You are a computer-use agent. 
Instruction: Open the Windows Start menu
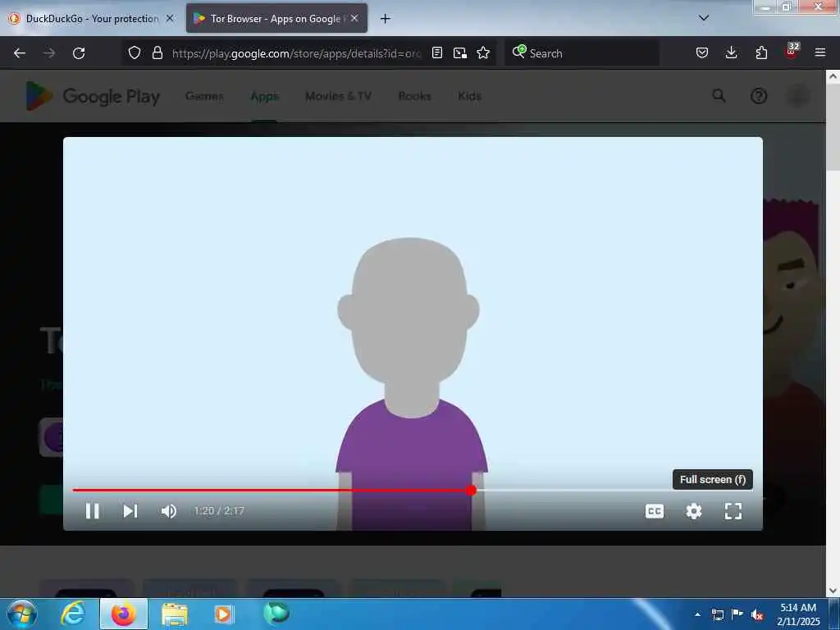(x=21, y=614)
